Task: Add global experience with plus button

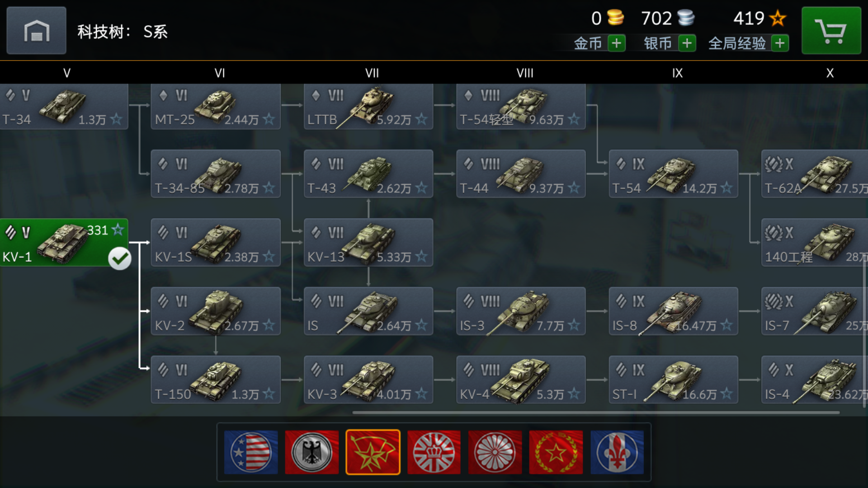Action: point(780,43)
